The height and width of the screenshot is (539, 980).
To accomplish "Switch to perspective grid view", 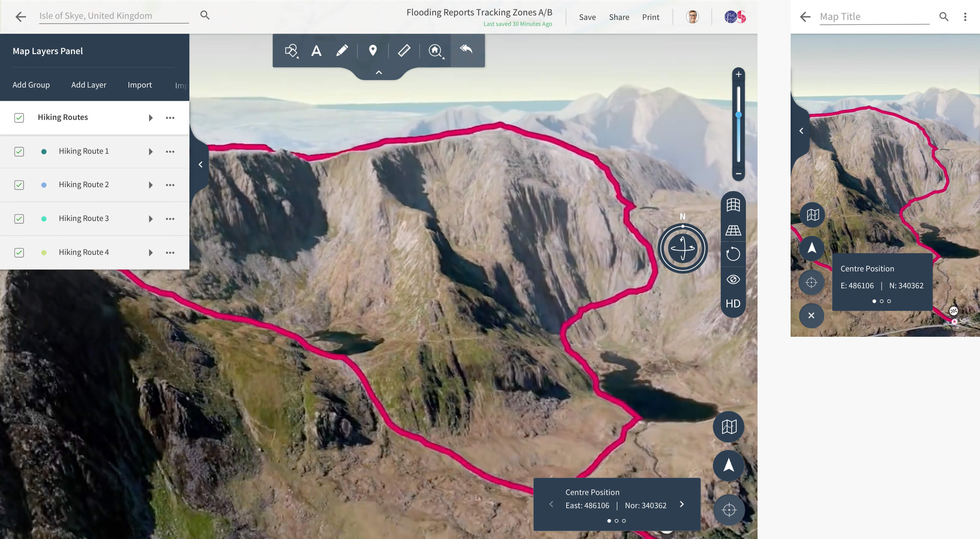I will [733, 230].
